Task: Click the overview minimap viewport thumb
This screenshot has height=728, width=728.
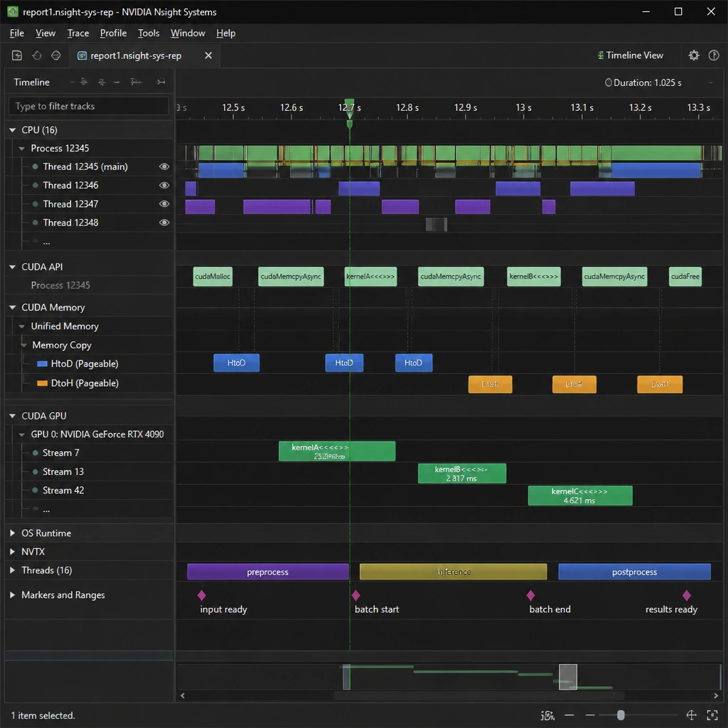Action: point(567,677)
